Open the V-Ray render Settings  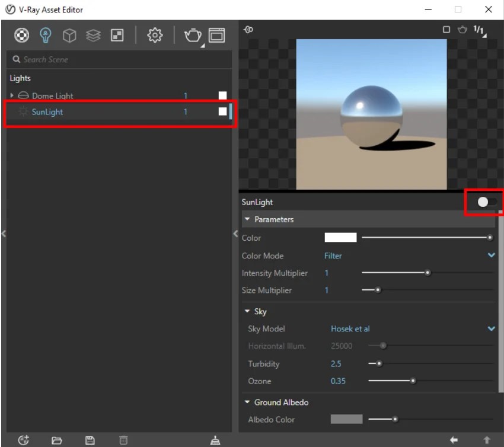point(155,35)
